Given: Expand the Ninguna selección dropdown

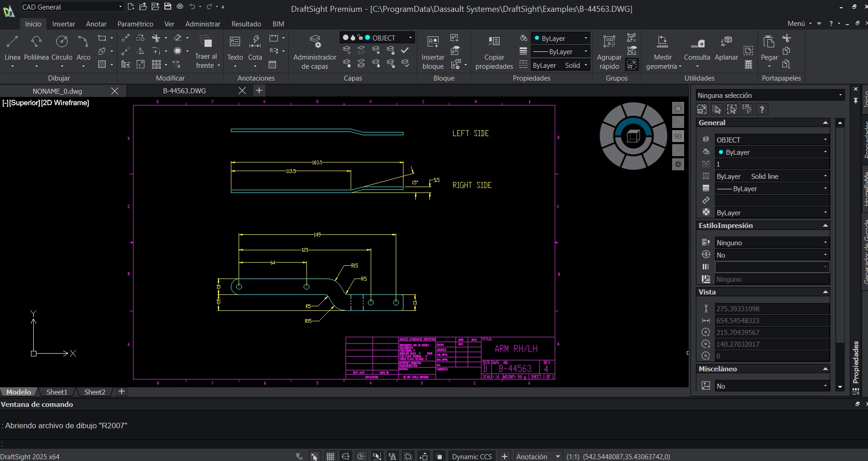Looking at the screenshot, I should (840, 95).
